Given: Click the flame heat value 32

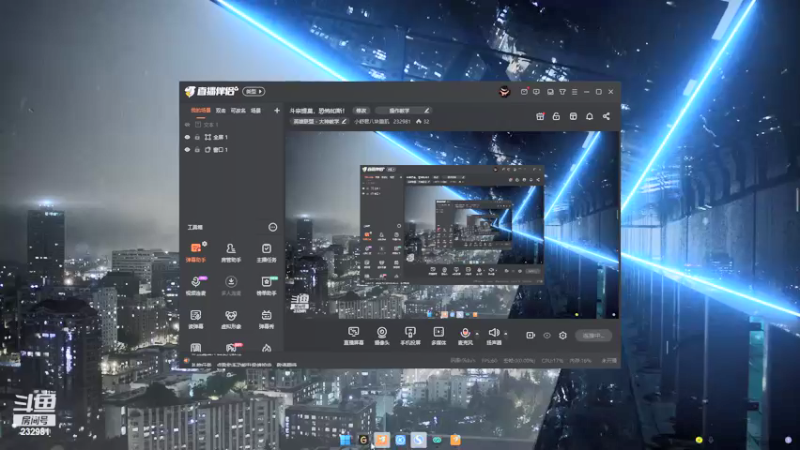Looking at the screenshot, I should click(422, 121).
